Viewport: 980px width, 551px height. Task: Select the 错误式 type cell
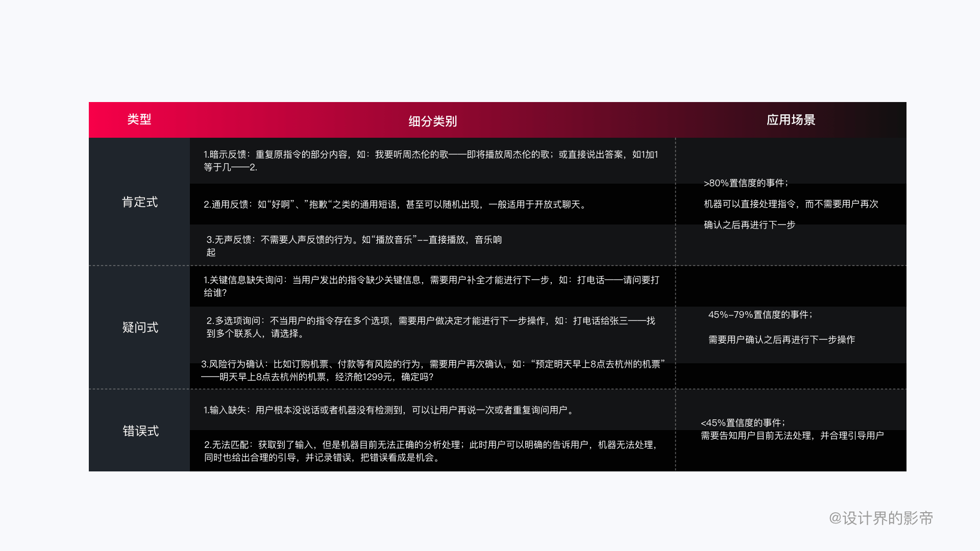click(139, 431)
